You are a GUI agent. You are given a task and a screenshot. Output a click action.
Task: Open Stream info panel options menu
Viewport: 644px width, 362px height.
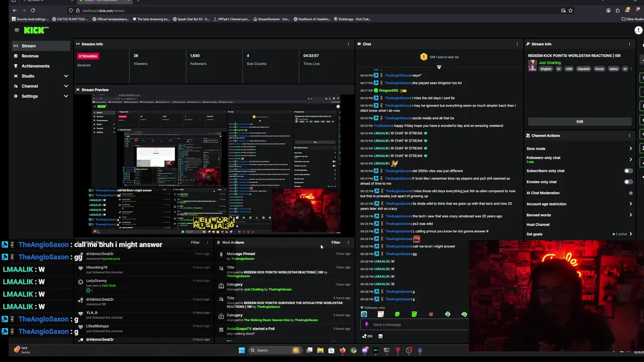pos(629,44)
